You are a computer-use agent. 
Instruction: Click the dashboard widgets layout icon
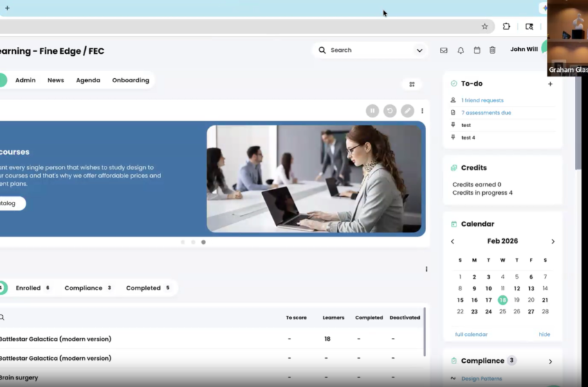(x=412, y=84)
